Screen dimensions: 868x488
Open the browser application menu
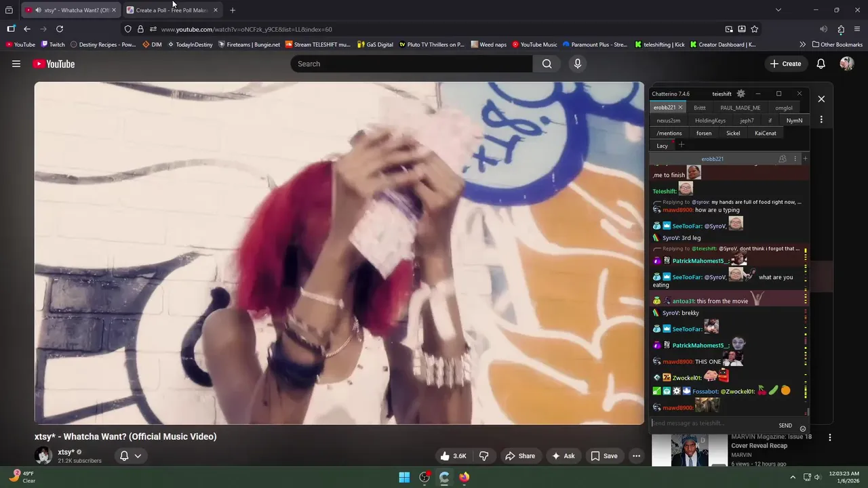(857, 29)
